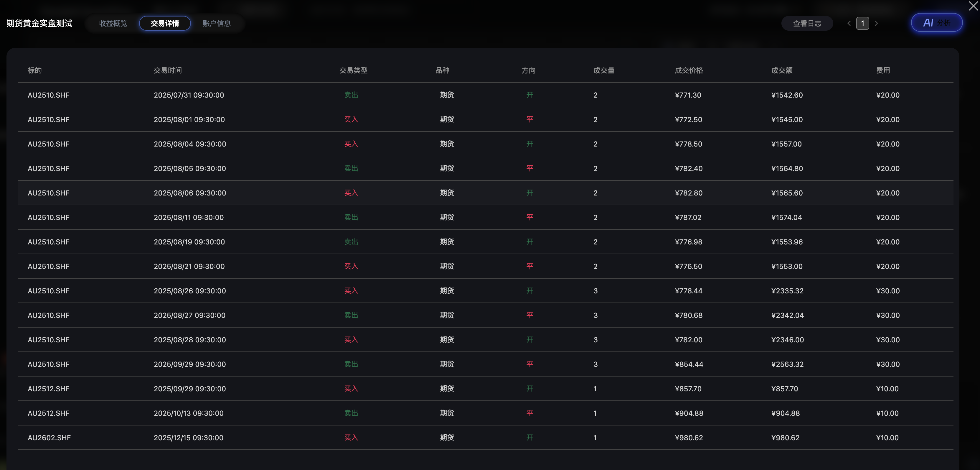980x470 pixels.
Task: Sort by the 交易时间 column header
Action: click(168, 70)
